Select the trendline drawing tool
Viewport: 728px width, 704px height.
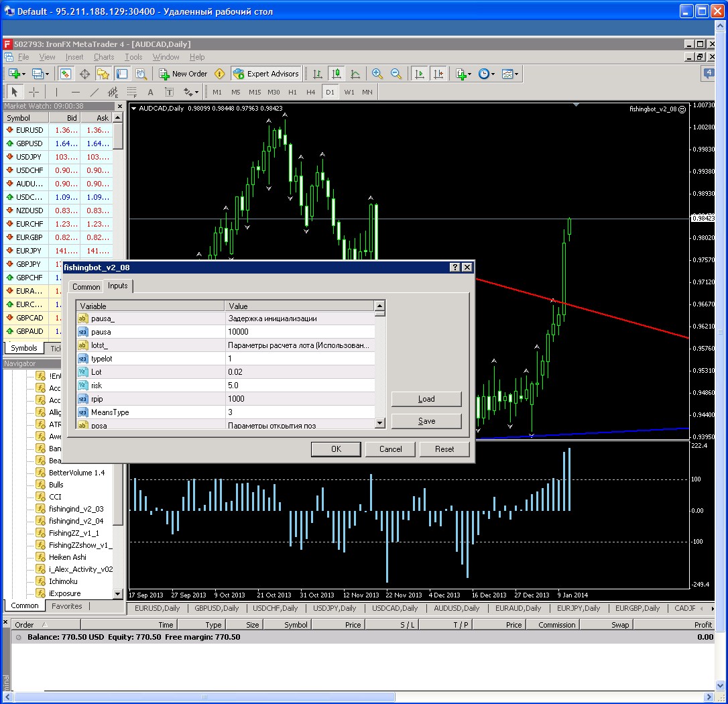coord(95,92)
